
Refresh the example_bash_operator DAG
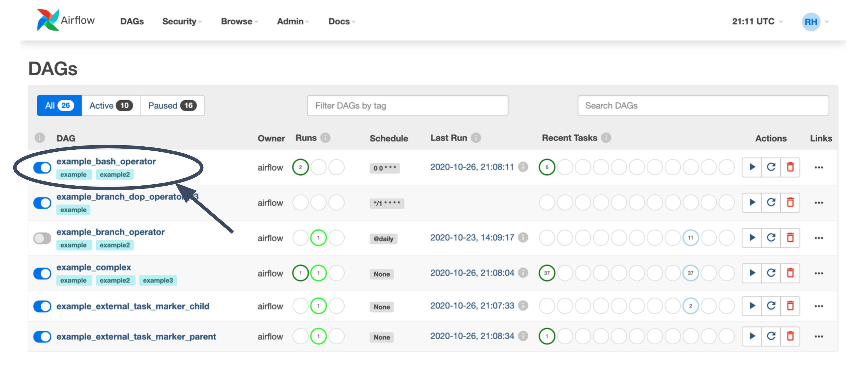tap(771, 167)
